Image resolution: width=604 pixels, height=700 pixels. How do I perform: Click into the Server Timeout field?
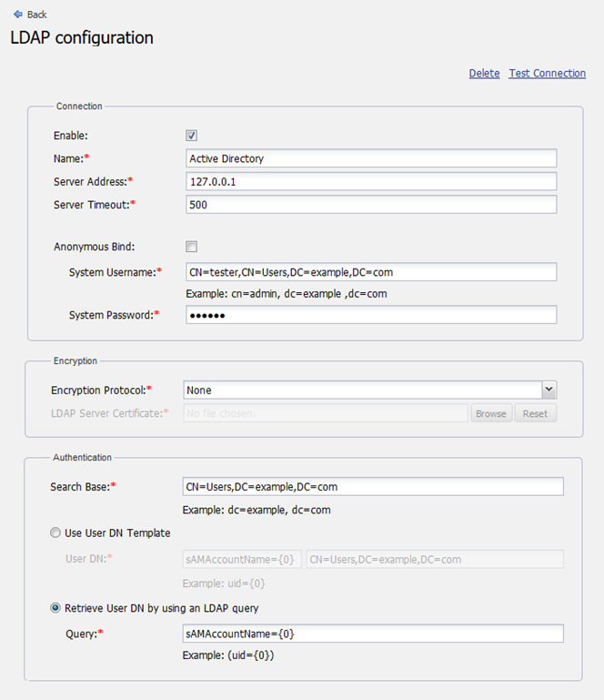370,205
